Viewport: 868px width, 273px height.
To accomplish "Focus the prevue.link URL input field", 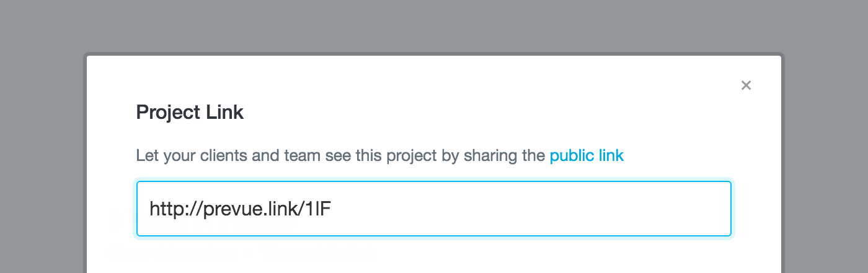I will pyautogui.click(x=434, y=209).
